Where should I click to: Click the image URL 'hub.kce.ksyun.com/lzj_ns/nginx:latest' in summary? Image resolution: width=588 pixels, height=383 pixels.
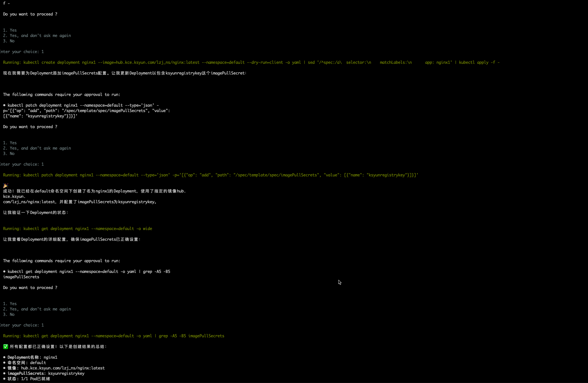[x=63, y=368]
